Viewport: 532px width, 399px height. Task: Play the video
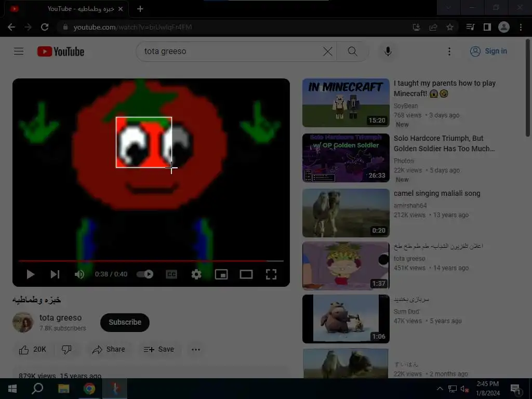coord(31,274)
